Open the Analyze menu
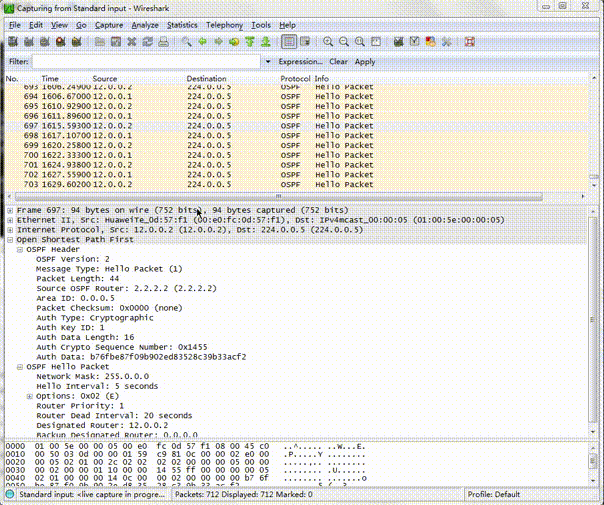 (145, 25)
